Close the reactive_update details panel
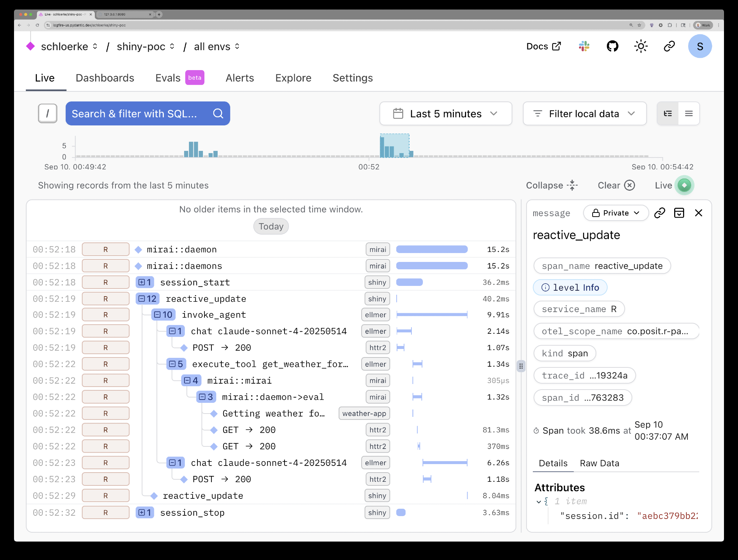738x560 pixels. [x=698, y=213]
